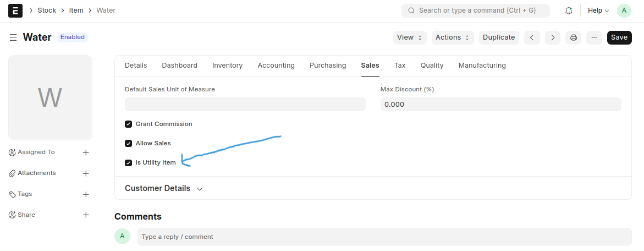Print the Water item
This screenshot has height=251, width=644.
(574, 37)
